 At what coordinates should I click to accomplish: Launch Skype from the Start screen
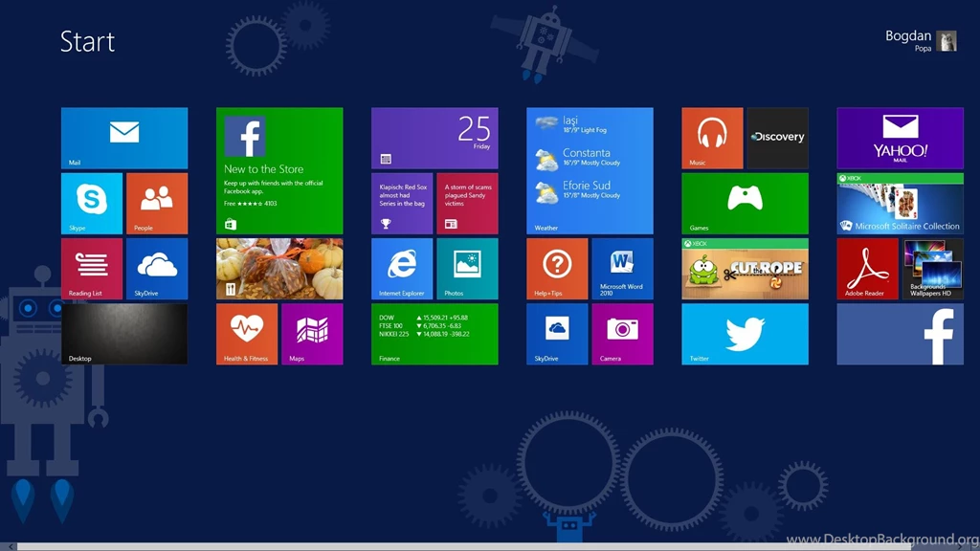click(92, 203)
